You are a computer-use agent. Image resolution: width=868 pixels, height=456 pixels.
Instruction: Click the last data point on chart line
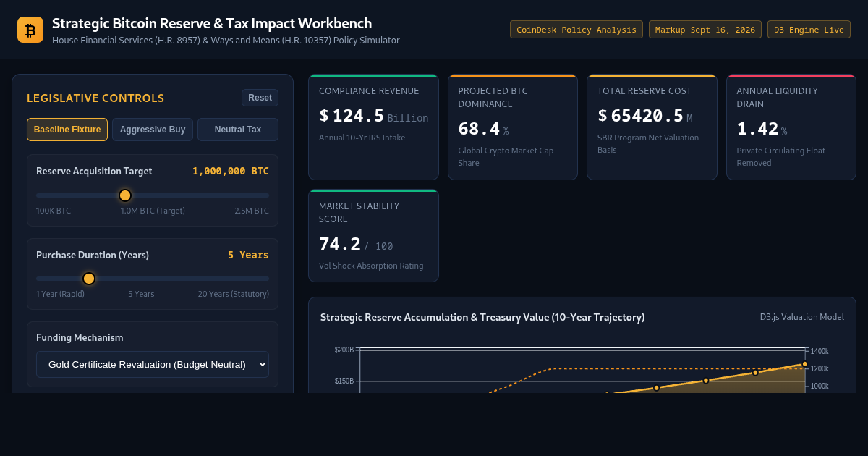pos(804,364)
